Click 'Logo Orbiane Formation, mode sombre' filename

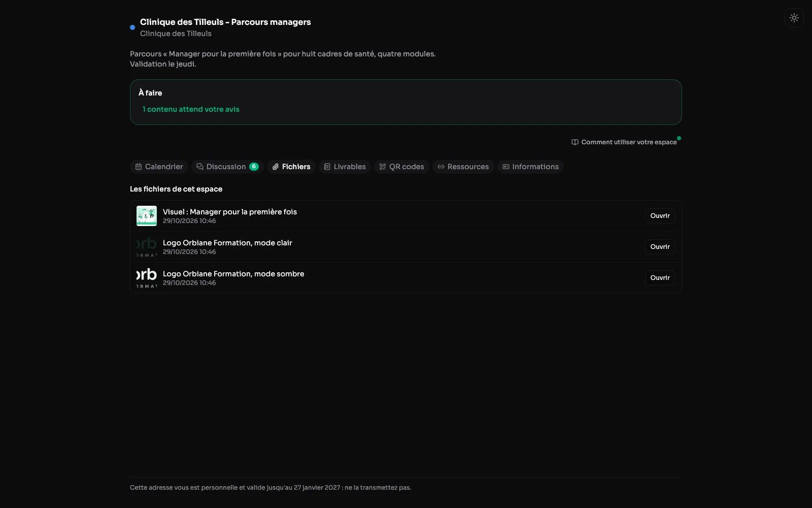[233, 274]
